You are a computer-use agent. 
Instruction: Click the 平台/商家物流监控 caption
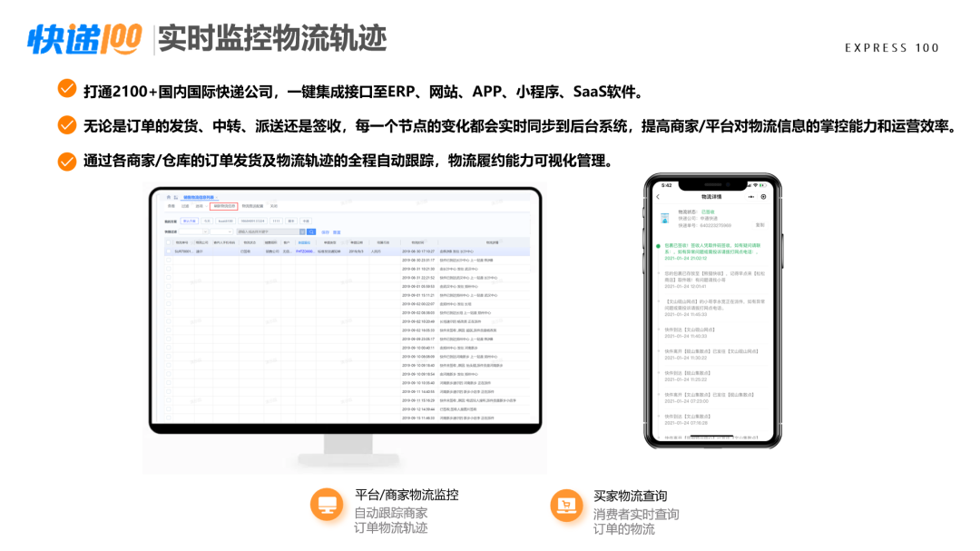coord(407,496)
